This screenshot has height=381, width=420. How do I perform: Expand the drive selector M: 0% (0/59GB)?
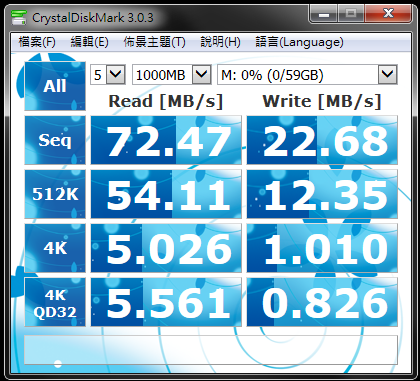point(388,74)
